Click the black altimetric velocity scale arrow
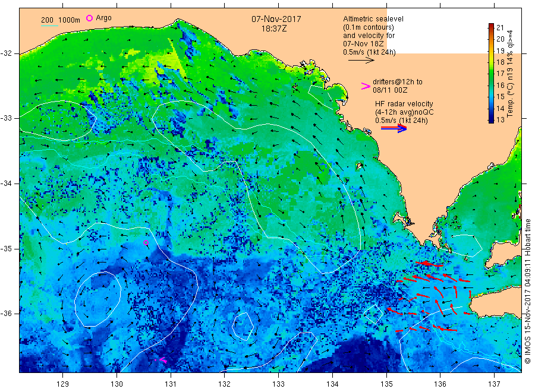535x392 pixels. click(x=361, y=61)
